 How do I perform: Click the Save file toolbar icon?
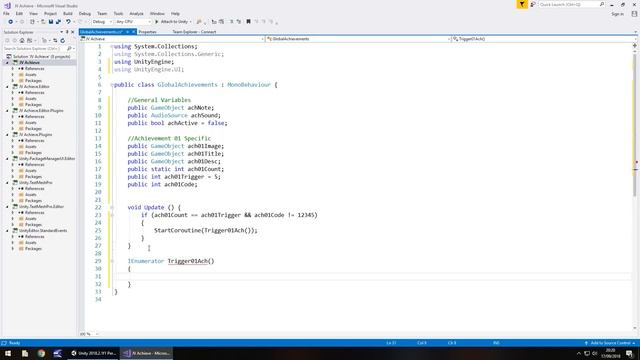(x=51, y=22)
